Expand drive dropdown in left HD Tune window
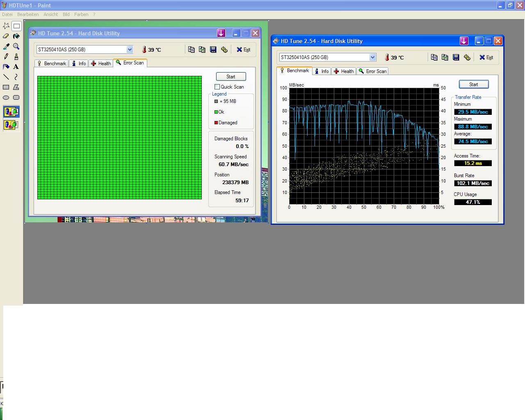525x420 pixels. click(x=130, y=50)
